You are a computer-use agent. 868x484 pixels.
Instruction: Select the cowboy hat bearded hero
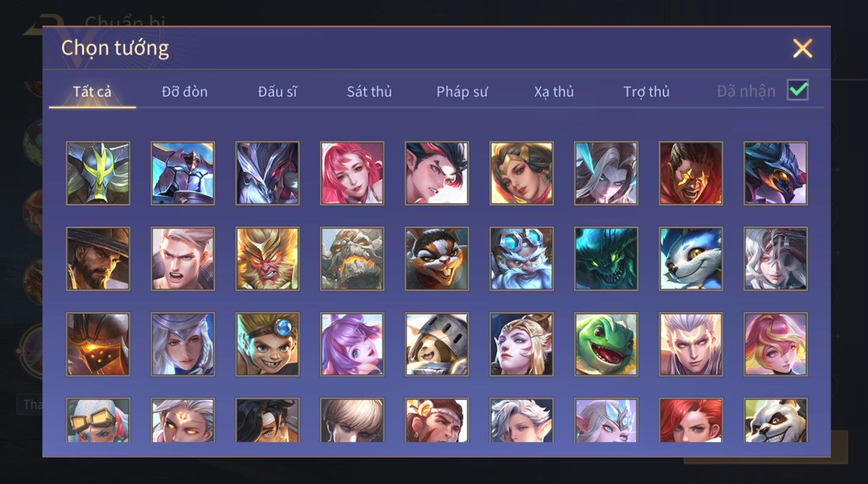98,258
